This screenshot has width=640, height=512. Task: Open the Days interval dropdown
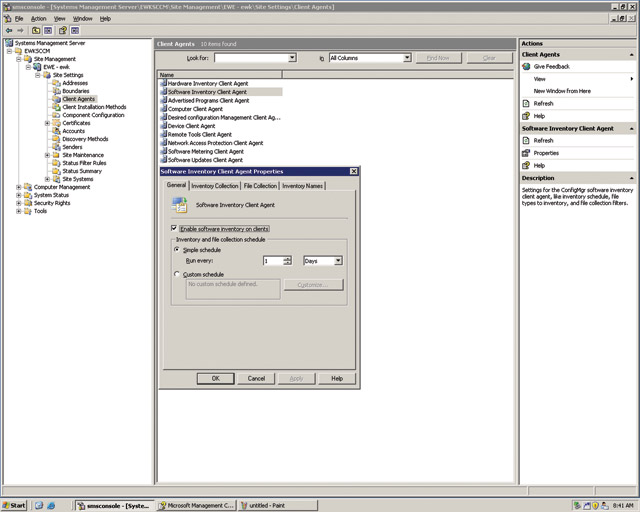[x=338, y=260]
